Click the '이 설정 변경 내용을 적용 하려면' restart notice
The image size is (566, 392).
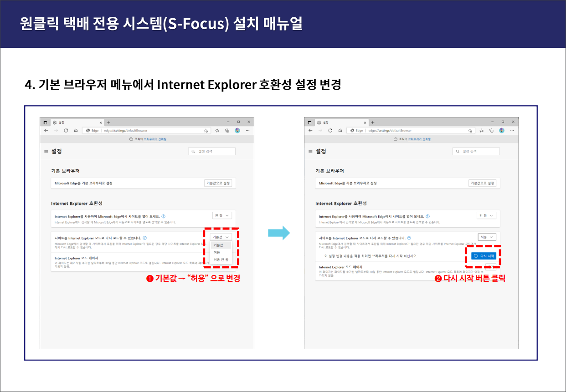370,256
